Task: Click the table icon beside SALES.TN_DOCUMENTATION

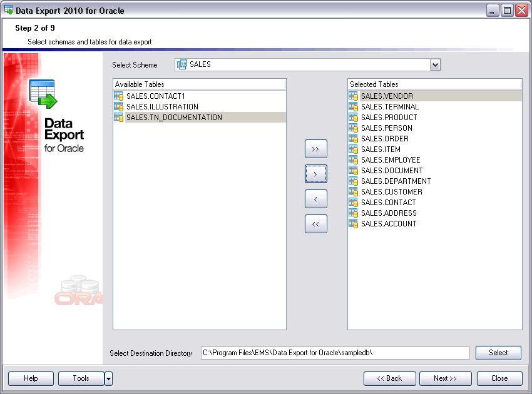Action: 119,118
